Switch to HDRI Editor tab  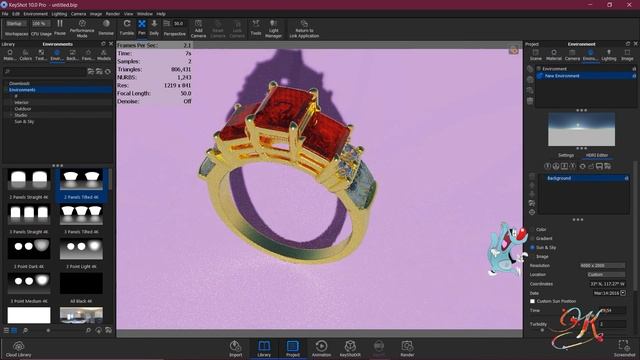(597, 156)
